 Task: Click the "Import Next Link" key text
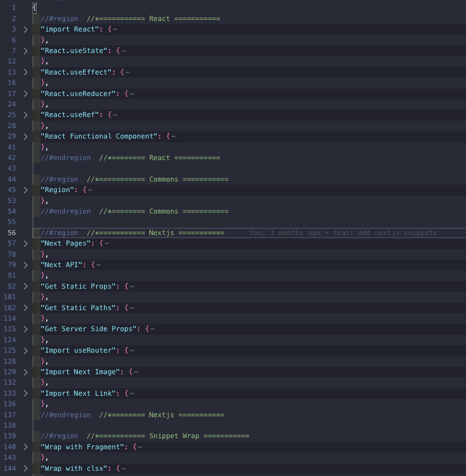(x=78, y=394)
